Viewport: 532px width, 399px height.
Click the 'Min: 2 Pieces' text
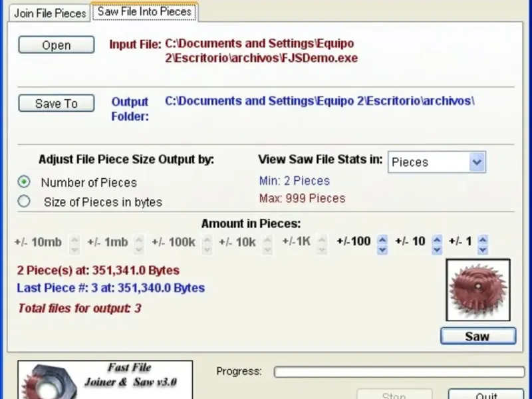click(295, 181)
